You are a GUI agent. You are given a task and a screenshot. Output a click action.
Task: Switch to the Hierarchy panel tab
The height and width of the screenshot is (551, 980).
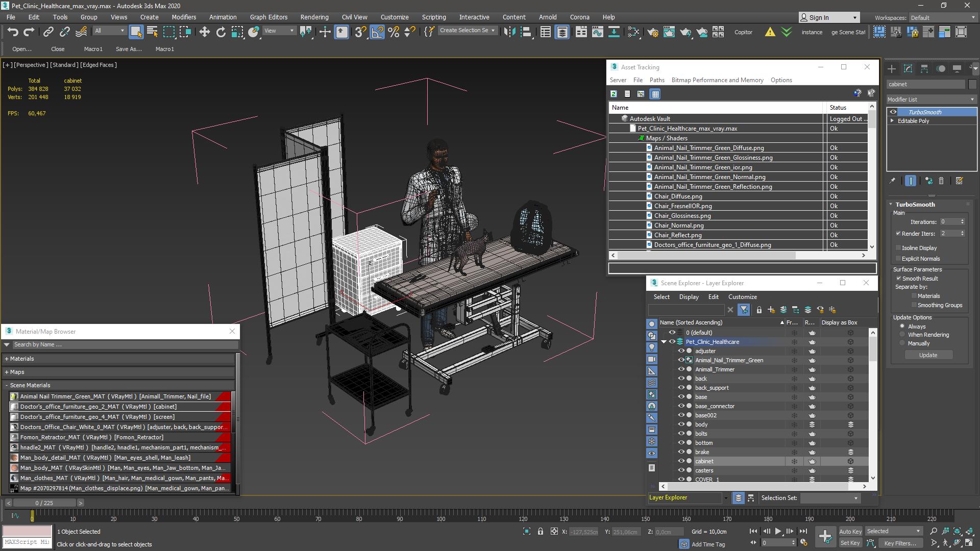tap(924, 68)
